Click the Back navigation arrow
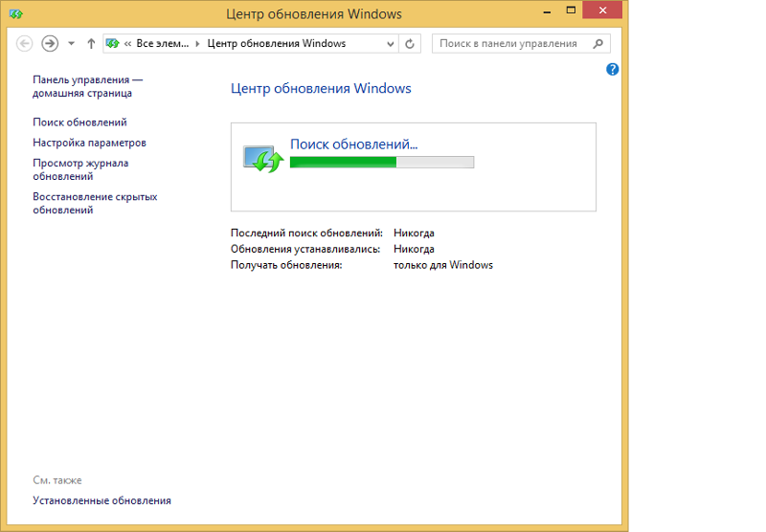 pyautogui.click(x=25, y=43)
